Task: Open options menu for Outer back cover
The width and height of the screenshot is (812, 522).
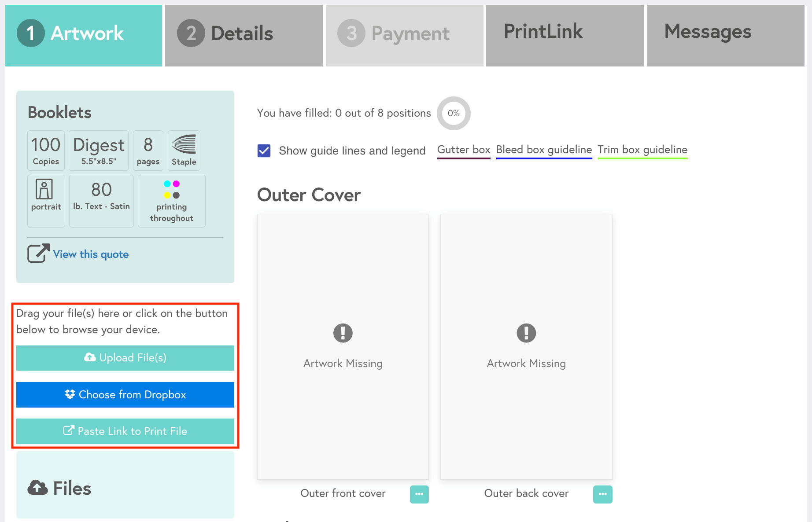Action: [602, 494]
